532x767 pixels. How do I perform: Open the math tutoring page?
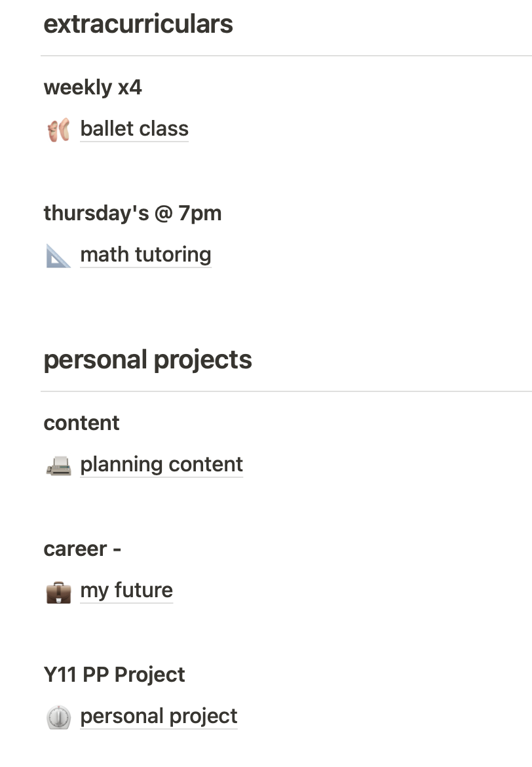145,255
